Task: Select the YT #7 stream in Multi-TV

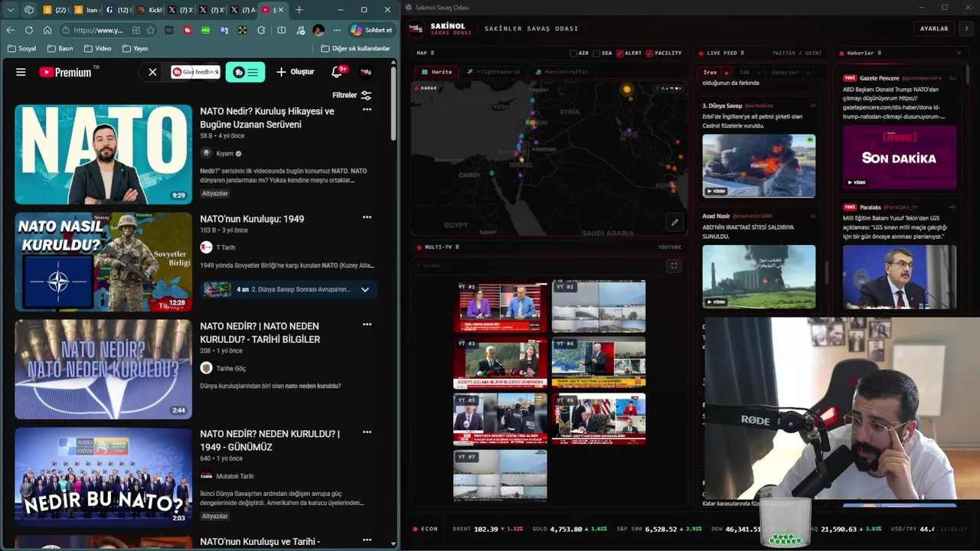Action: (500, 475)
